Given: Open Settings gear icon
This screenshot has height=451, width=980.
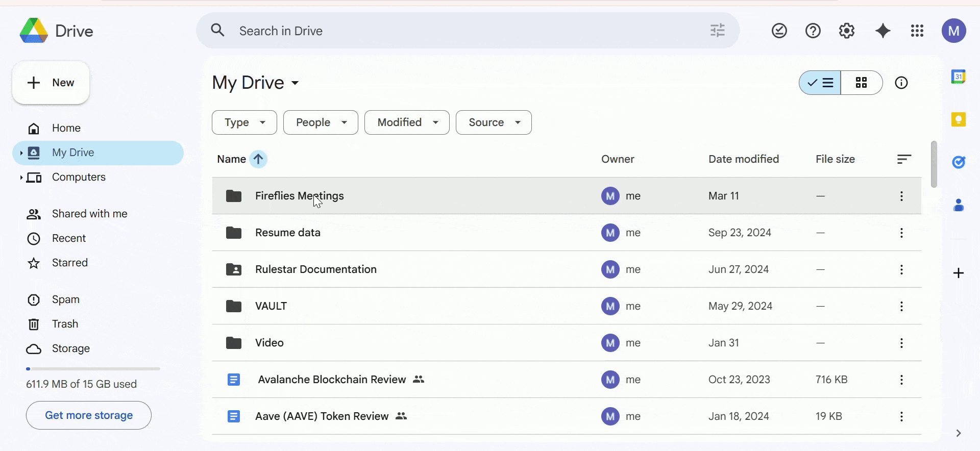Looking at the screenshot, I should click(x=847, y=31).
